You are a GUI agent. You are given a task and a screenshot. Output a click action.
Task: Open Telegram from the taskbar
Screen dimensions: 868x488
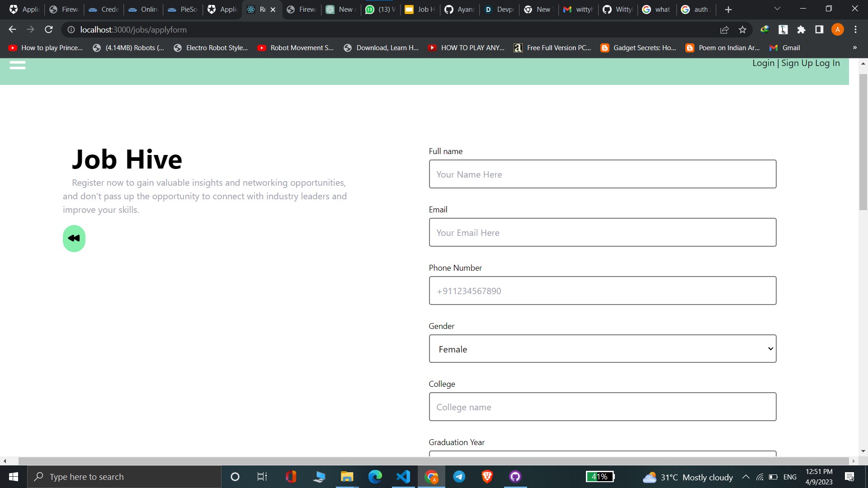[x=459, y=477]
